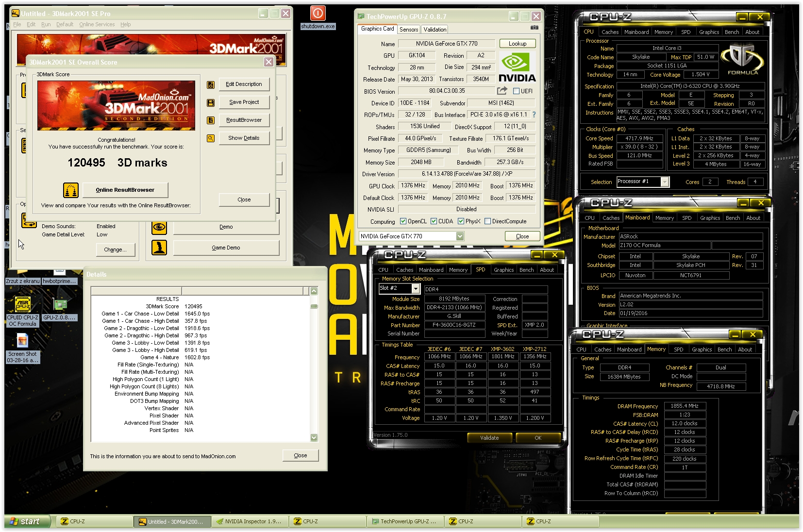This screenshot has height=532, width=803.
Task: Switch to the Sensors tab in GPU-Z
Action: 409,30
